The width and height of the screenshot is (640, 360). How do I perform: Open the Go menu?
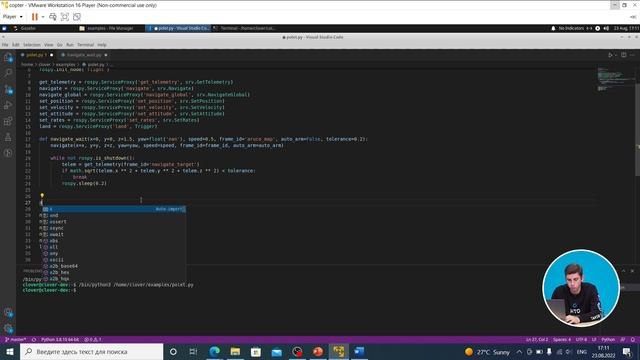(60, 45)
